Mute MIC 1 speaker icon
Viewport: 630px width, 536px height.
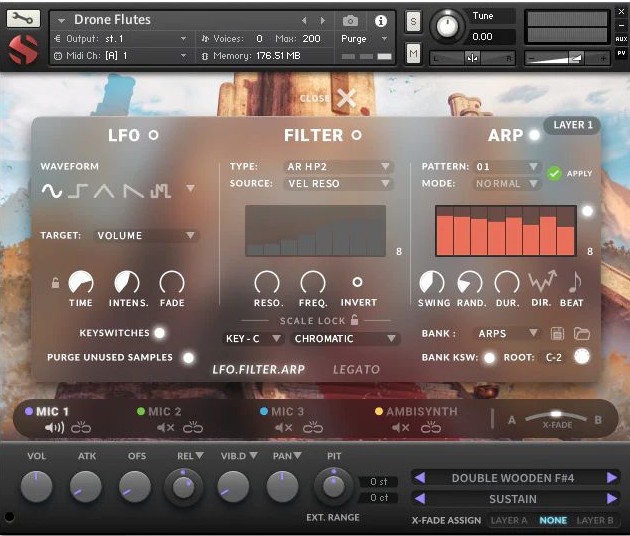(x=55, y=428)
